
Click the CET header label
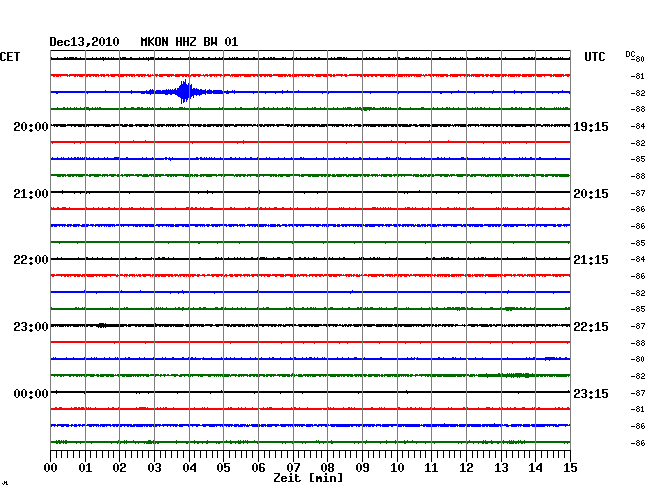[10, 57]
